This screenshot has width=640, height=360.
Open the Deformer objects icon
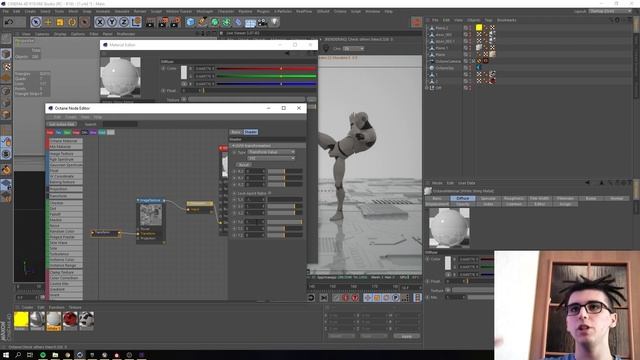point(238,22)
